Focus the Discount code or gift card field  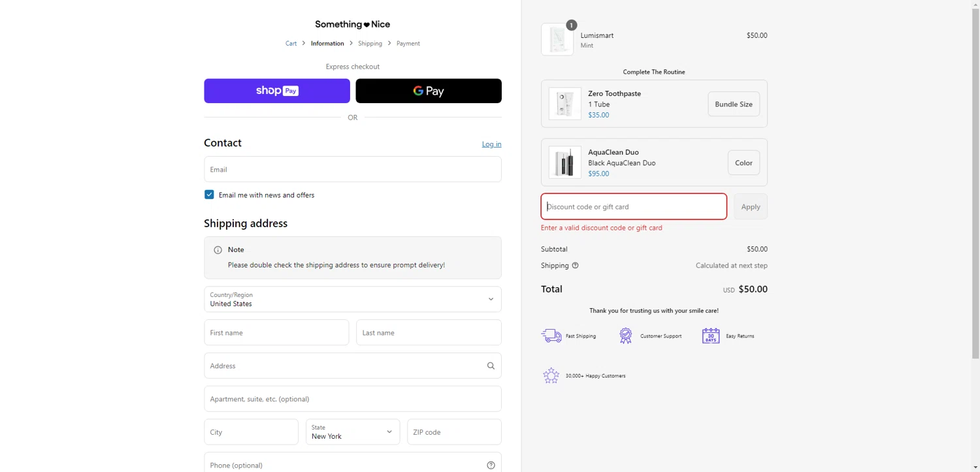click(x=634, y=206)
